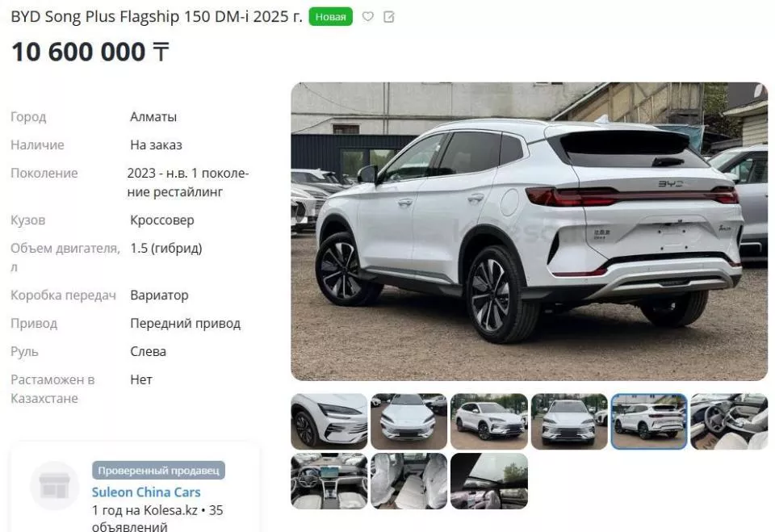Image resolution: width=775 pixels, height=532 pixels.
Task: Add listing to favorites with heart icon
Action: click(x=368, y=16)
